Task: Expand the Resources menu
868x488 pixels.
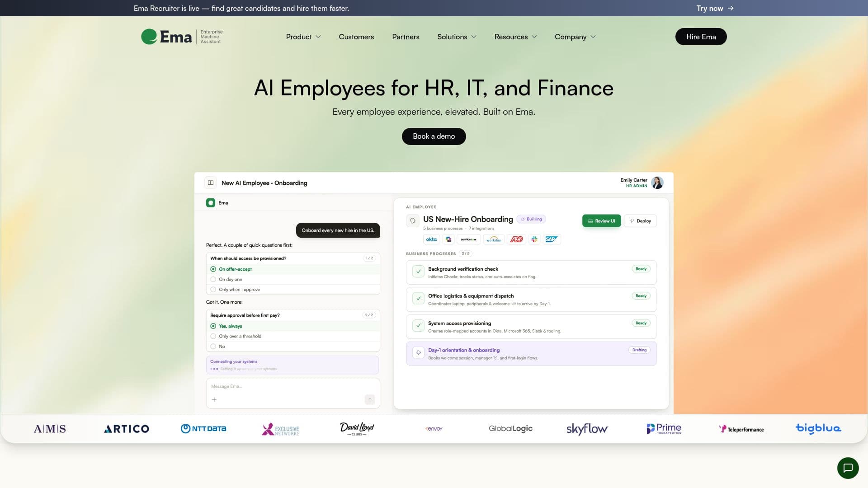Action: tap(515, 37)
